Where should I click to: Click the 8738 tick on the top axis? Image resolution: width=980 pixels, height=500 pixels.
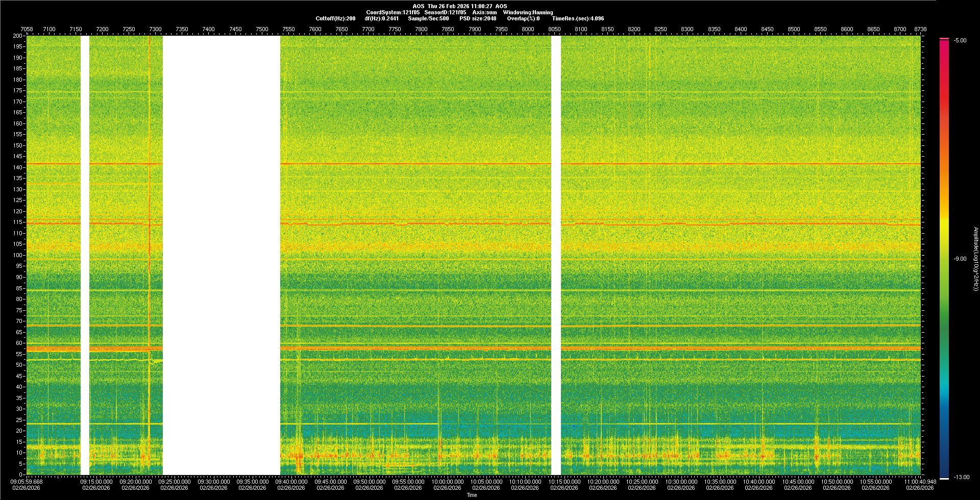click(920, 29)
